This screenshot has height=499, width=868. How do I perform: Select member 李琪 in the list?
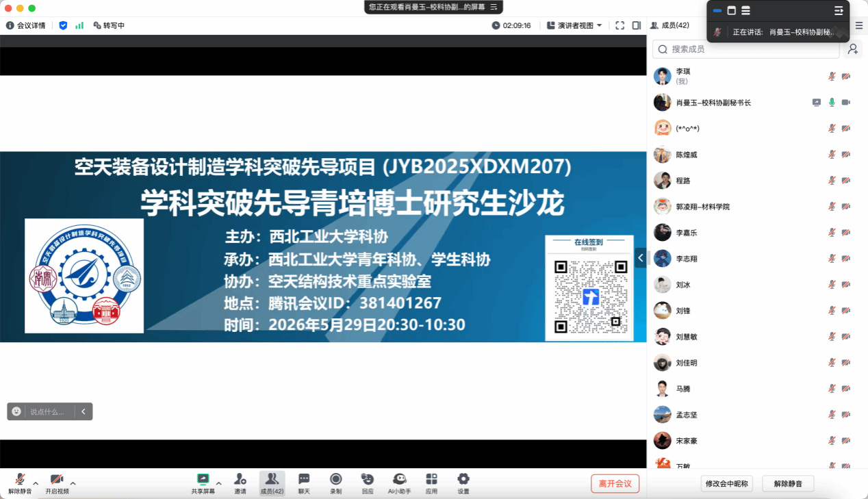click(x=757, y=76)
